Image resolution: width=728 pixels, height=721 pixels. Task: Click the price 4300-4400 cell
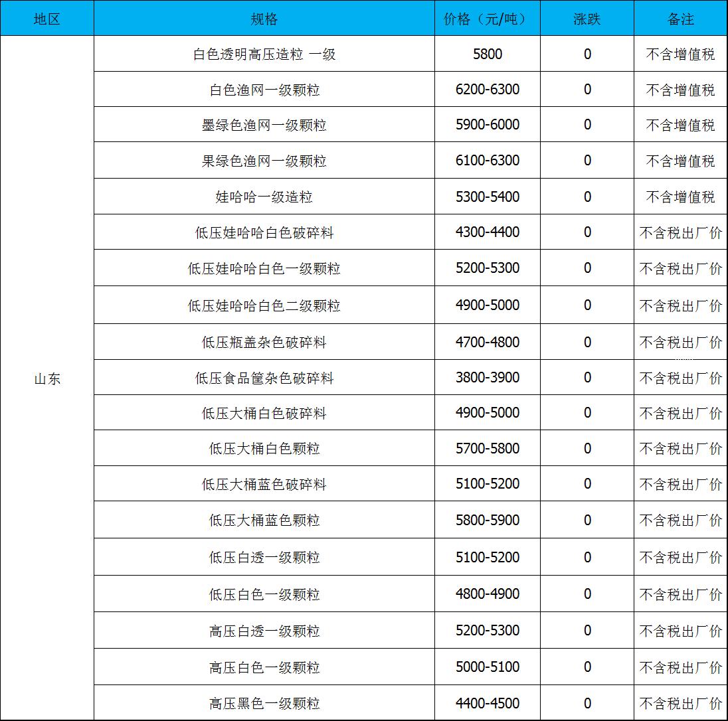point(487,232)
